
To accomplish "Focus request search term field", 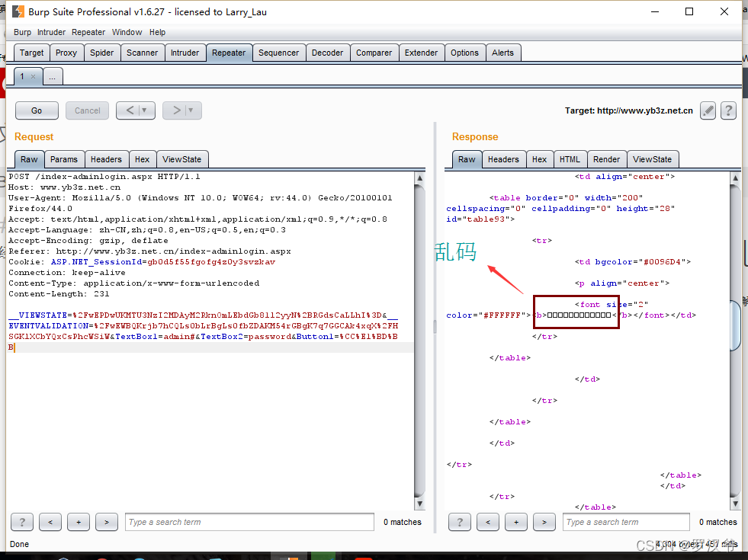I will coord(249,522).
